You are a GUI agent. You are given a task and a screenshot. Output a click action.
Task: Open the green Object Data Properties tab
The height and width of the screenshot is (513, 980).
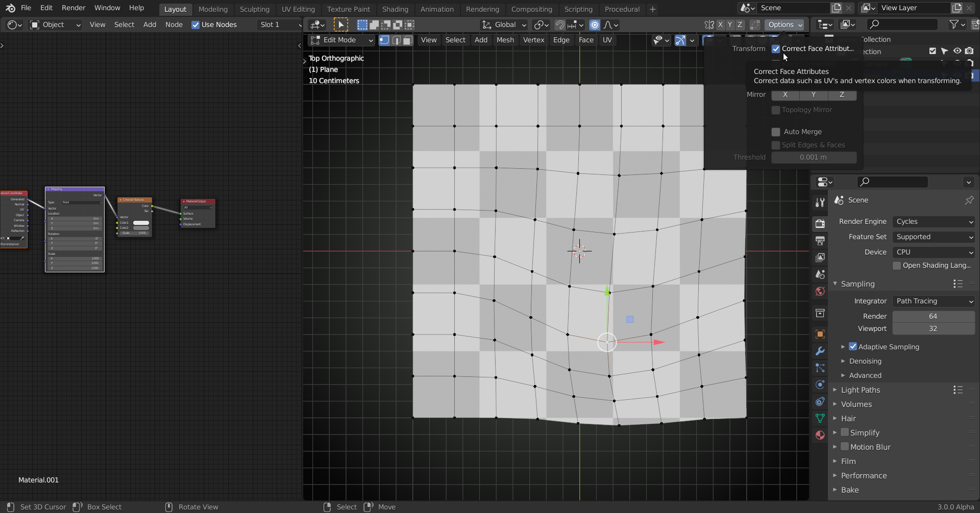820,418
